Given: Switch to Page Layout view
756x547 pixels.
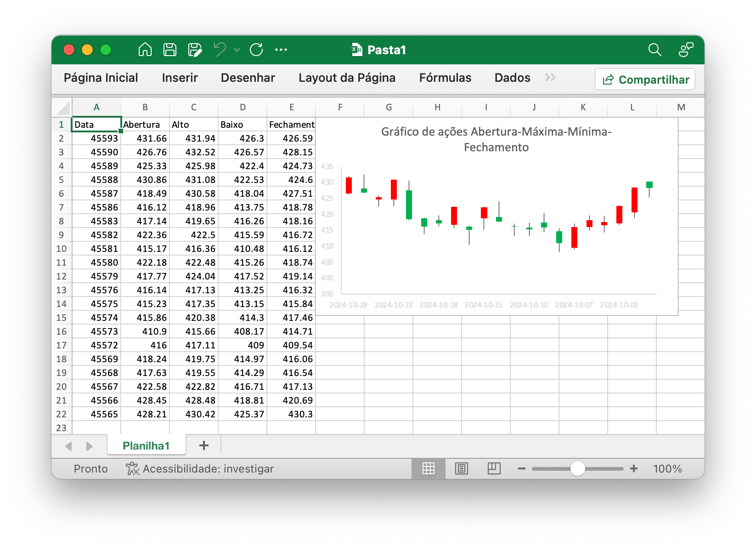Looking at the screenshot, I should click(461, 468).
